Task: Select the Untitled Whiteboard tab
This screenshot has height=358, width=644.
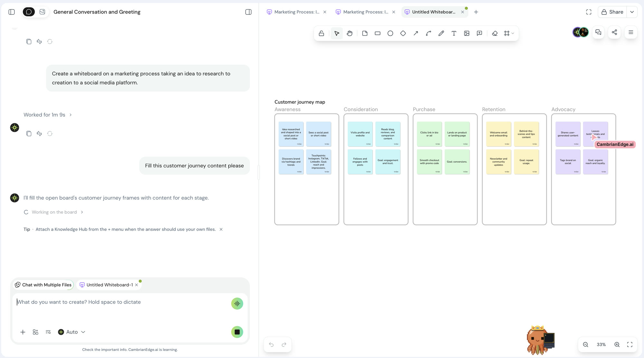Action: (434, 12)
